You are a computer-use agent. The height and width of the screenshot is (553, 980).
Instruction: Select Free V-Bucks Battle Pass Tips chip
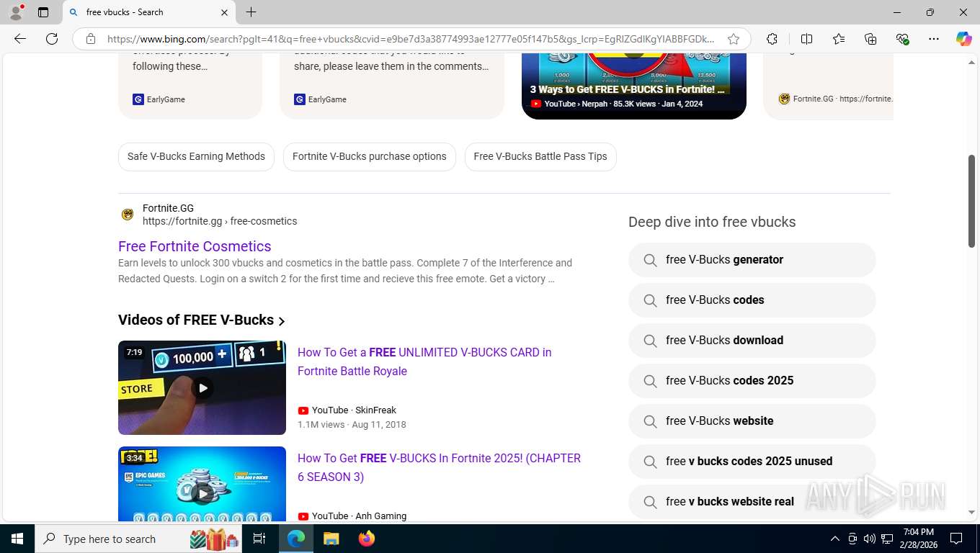pyautogui.click(x=540, y=156)
